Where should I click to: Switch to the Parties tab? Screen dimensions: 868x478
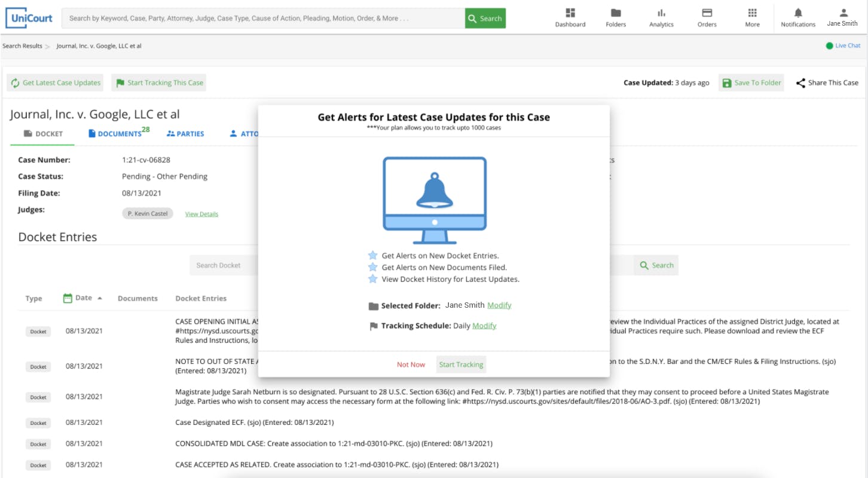185,134
